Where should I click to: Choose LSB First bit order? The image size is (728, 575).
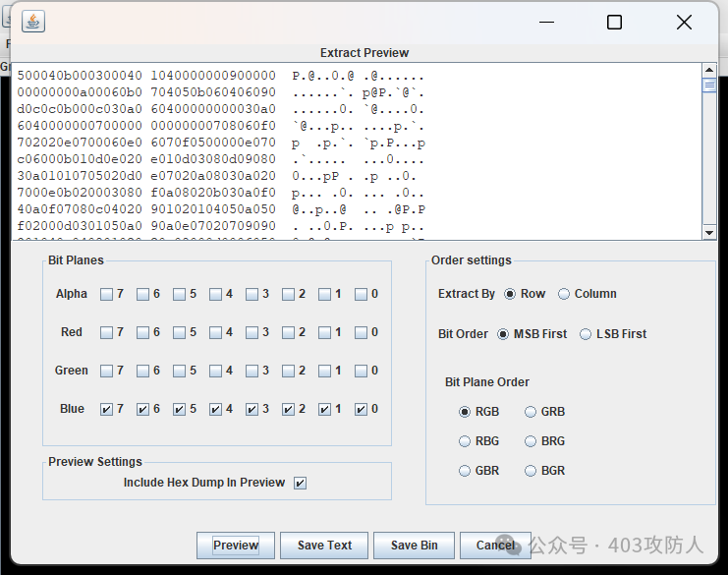[x=586, y=334]
